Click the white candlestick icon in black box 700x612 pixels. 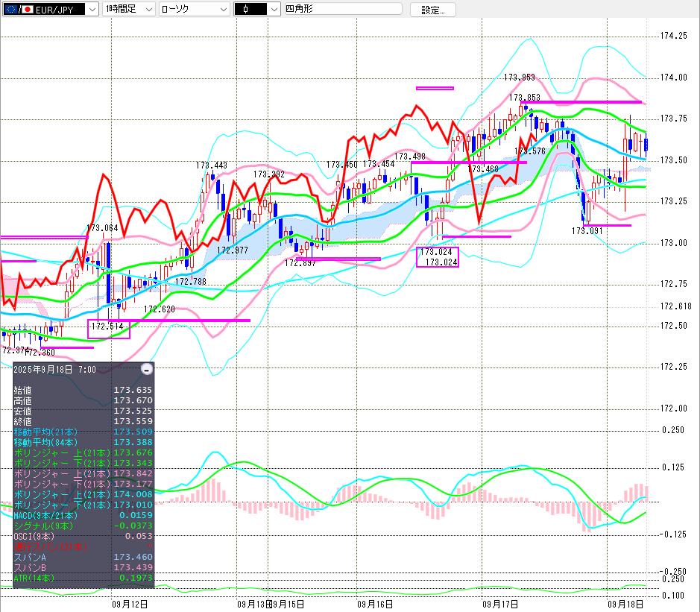(x=245, y=9)
